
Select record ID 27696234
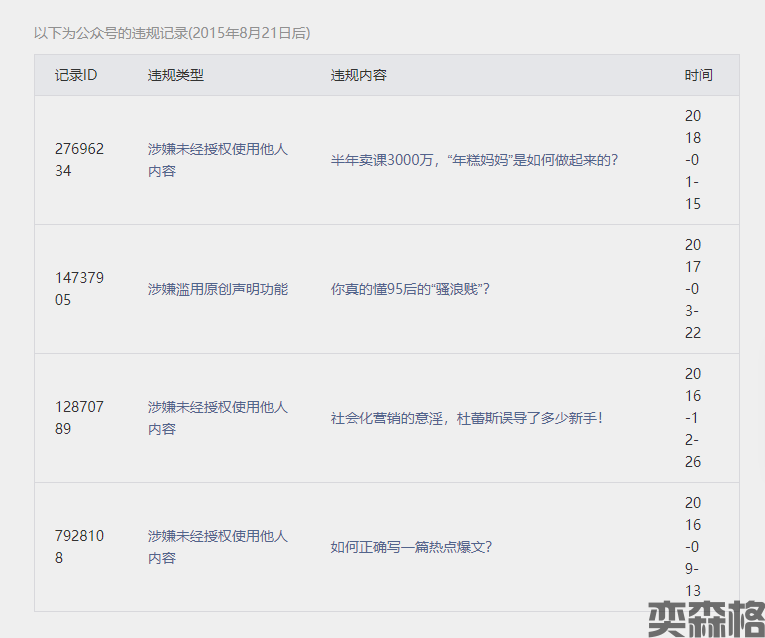79,160
